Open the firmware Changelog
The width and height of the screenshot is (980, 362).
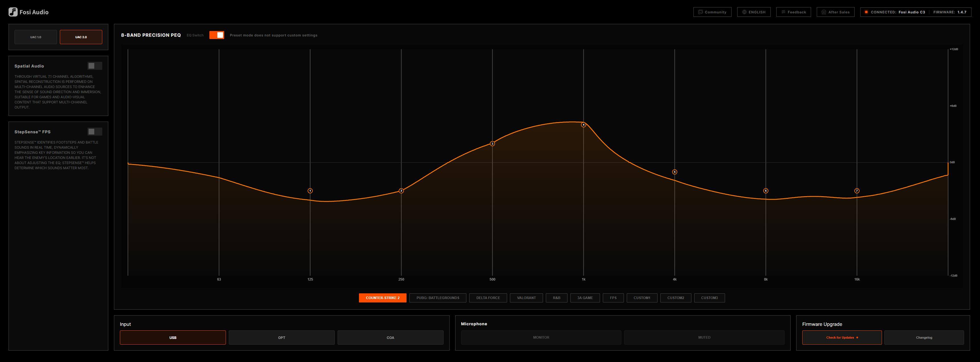pyautogui.click(x=924, y=338)
